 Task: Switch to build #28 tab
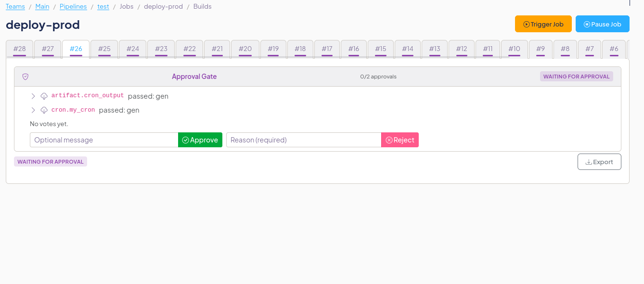19,49
